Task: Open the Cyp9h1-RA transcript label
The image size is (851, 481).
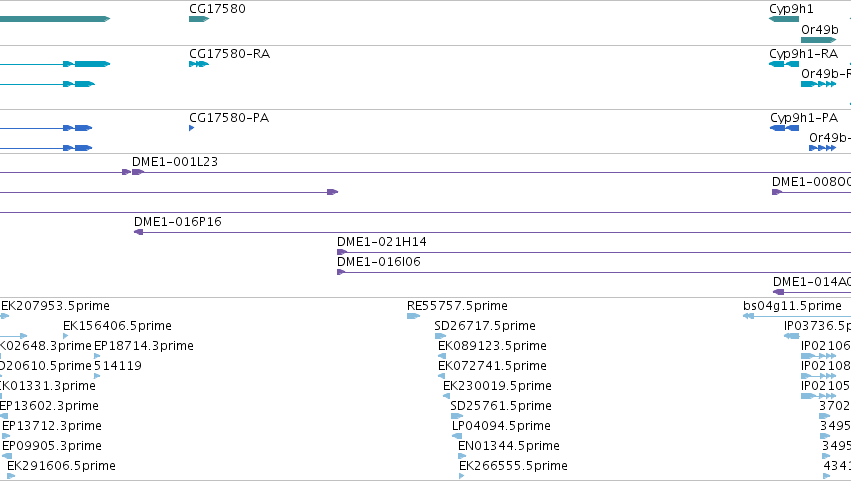Action: [803, 54]
